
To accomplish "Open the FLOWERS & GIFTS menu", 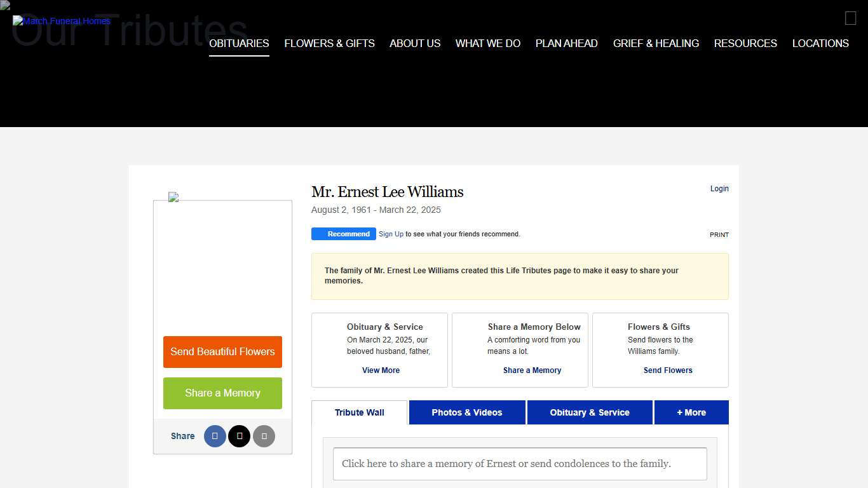I will 329,43.
